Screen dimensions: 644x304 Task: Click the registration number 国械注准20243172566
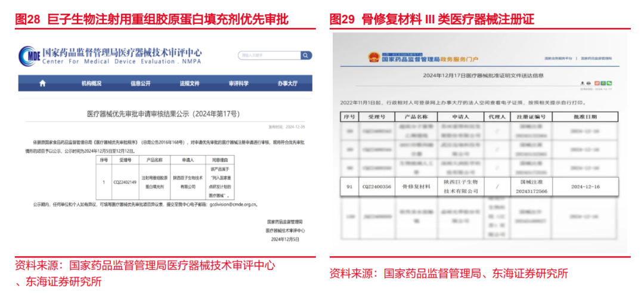[x=531, y=187]
